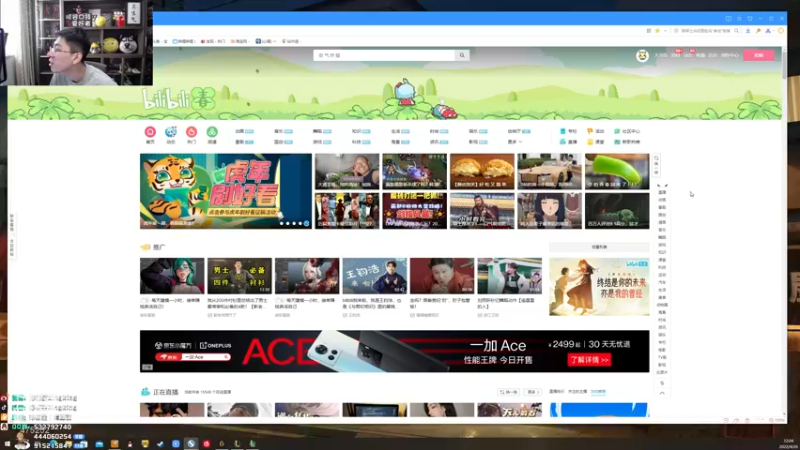The height and width of the screenshot is (450, 800).
Task: Click the 正在直播 section heading
Action: click(165, 392)
